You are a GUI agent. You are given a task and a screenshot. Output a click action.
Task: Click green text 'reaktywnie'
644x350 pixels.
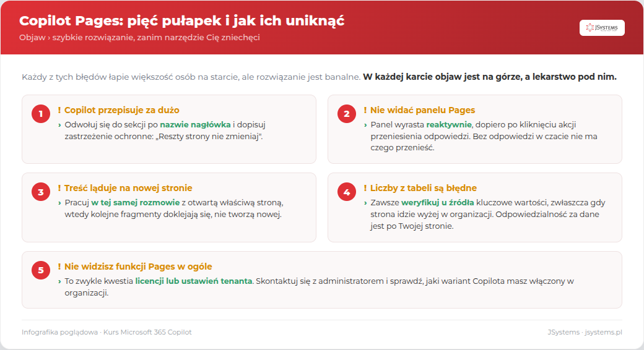(x=449, y=125)
